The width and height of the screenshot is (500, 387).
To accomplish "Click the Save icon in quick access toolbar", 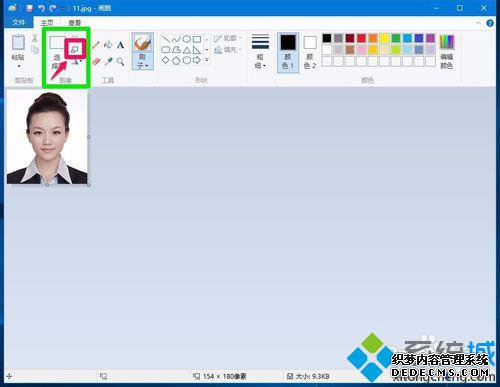I will pyautogui.click(x=30, y=8).
